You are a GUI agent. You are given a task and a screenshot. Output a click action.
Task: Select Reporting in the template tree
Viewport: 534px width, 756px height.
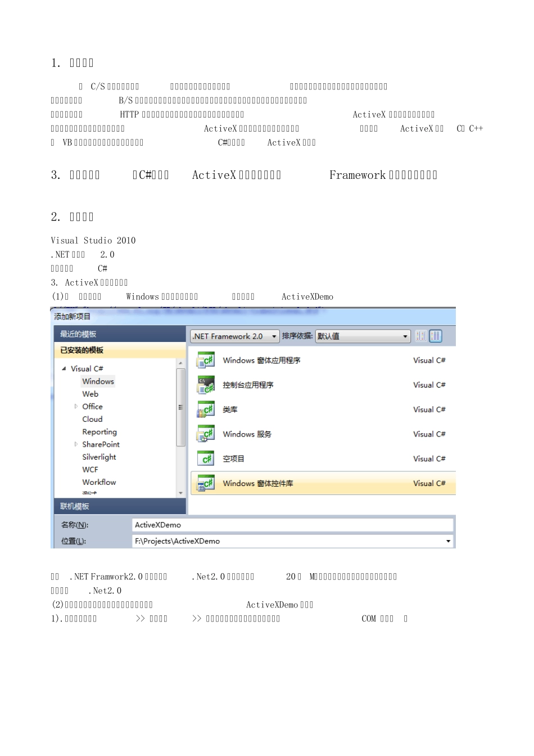99,432
